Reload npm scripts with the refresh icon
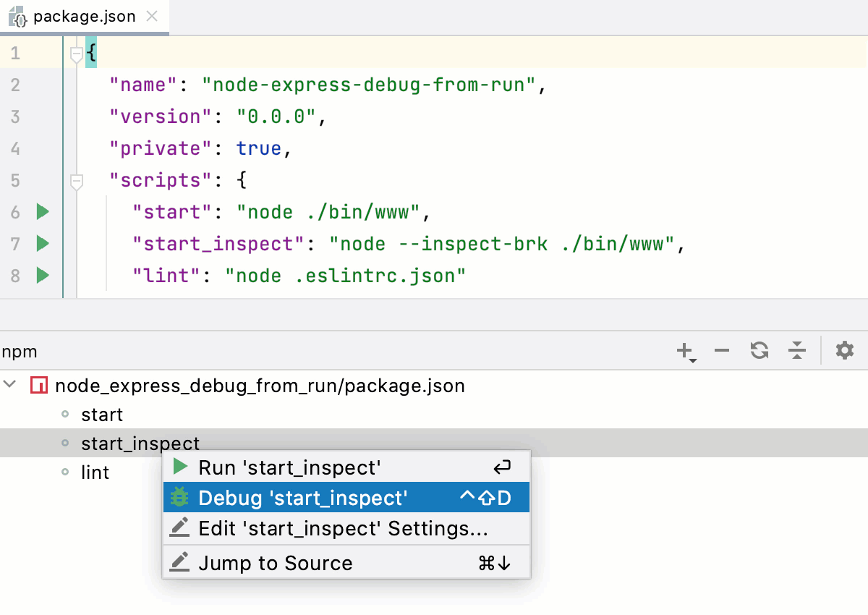This screenshot has height=615, width=868. pyautogui.click(x=759, y=351)
